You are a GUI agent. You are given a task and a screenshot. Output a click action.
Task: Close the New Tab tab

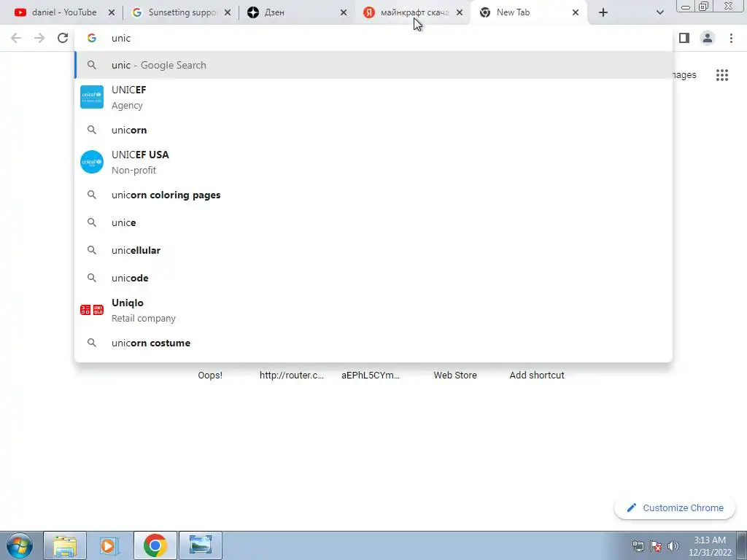tap(576, 12)
